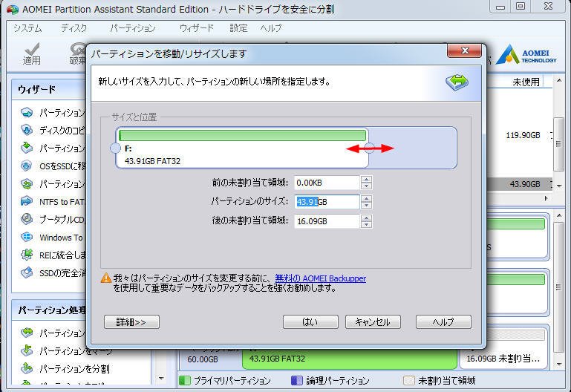Click the OSをSSDに移行 wizard icon

tap(27, 166)
